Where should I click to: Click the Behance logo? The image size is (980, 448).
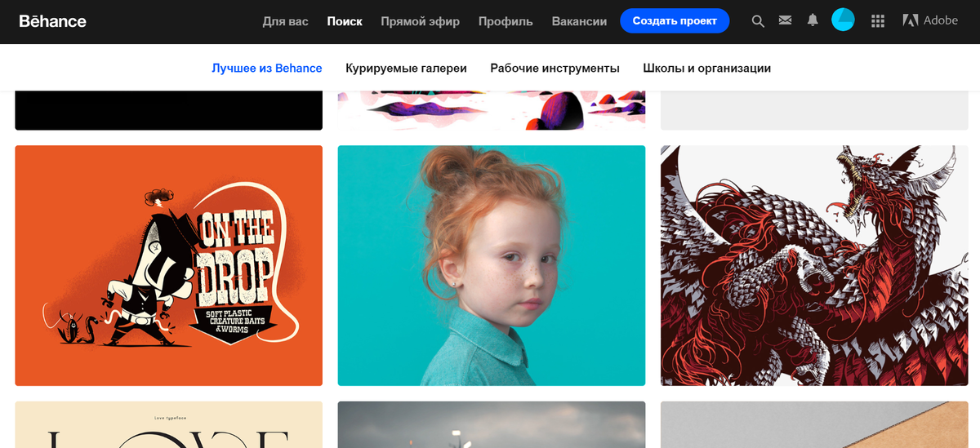point(52,21)
